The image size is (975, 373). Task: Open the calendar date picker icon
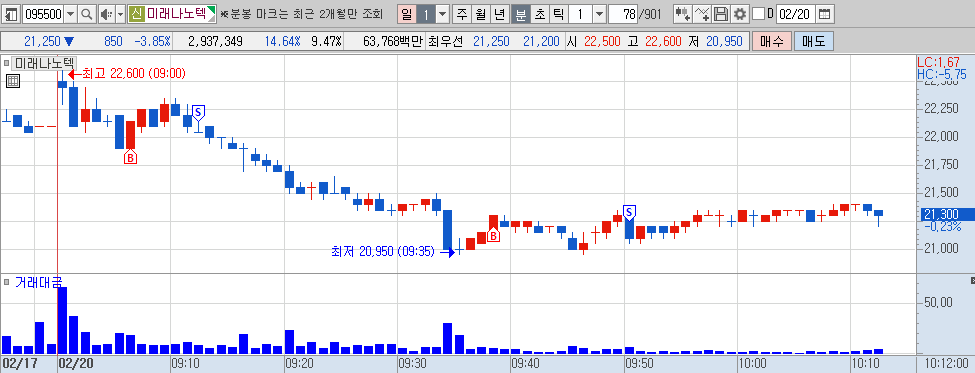pyautogui.click(x=824, y=13)
